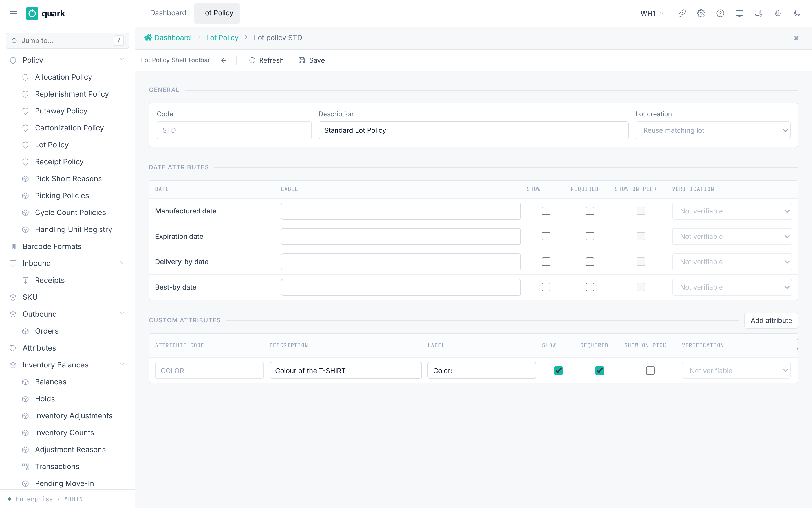
Task: Click the Save button
Action: [x=312, y=60]
